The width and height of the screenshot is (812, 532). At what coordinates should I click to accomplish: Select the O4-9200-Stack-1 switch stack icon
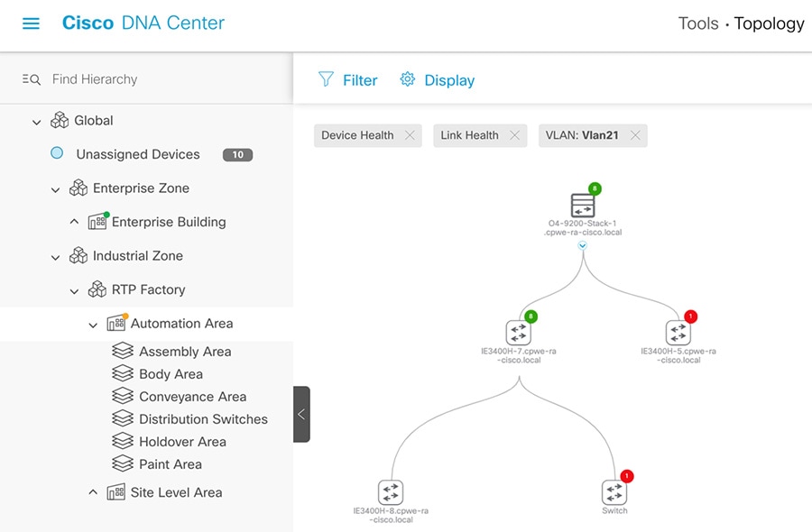tap(582, 206)
